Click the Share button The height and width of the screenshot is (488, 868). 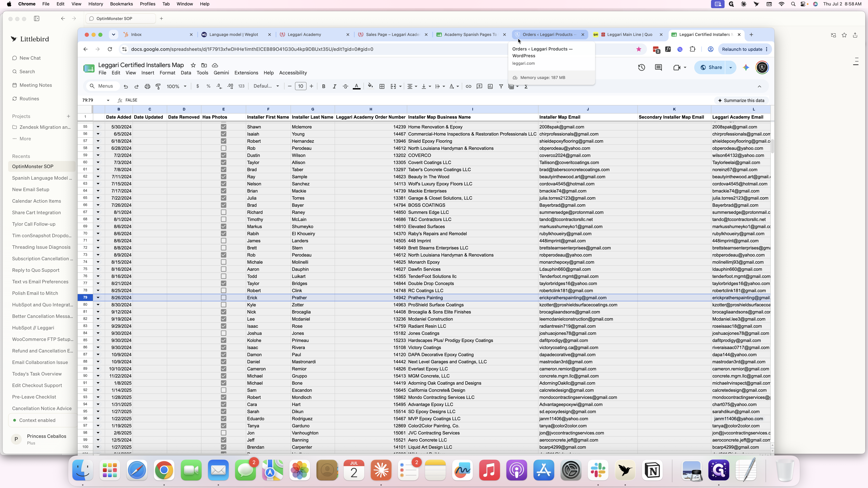pos(711,67)
